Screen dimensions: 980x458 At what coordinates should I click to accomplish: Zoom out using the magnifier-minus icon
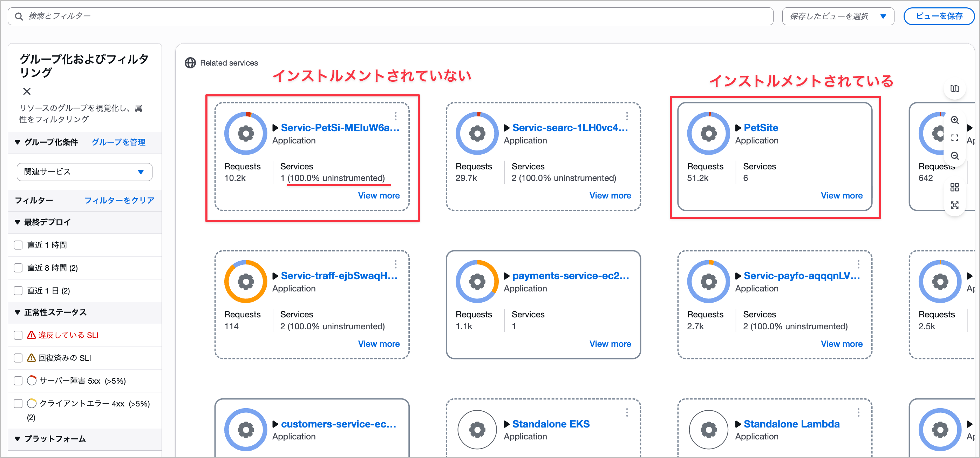pyautogui.click(x=955, y=156)
